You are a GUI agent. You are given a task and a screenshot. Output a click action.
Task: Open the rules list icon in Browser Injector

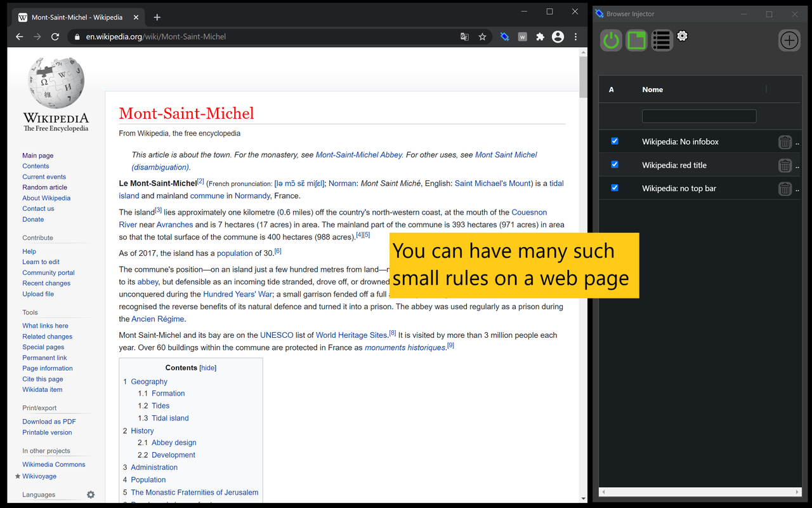(662, 40)
